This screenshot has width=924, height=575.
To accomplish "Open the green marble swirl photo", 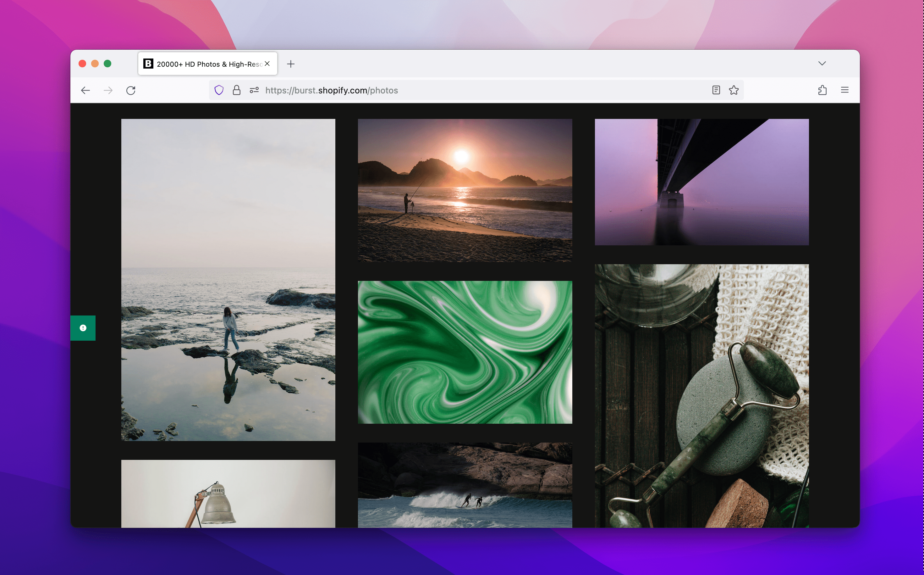I will coord(465,352).
